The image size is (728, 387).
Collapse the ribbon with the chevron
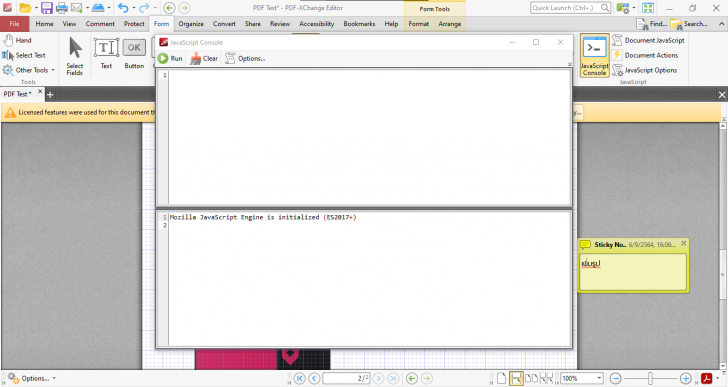coord(721,24)
